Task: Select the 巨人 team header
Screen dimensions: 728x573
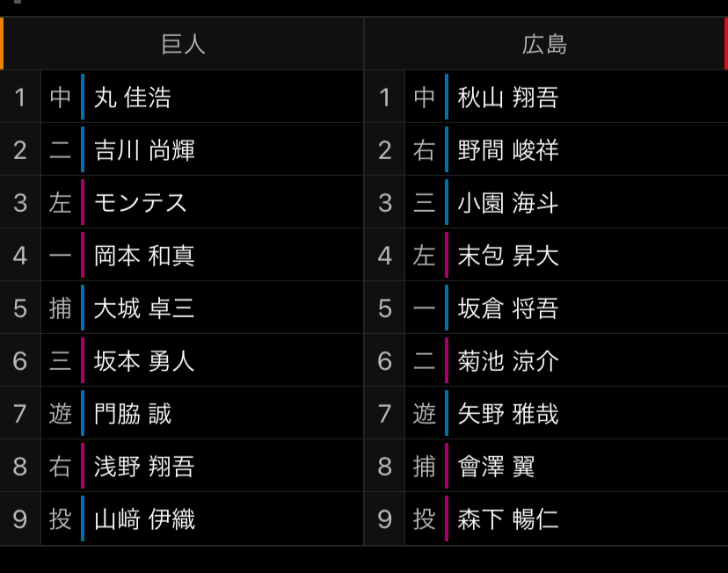Action: pyautogui.click(x=183, y=44)
